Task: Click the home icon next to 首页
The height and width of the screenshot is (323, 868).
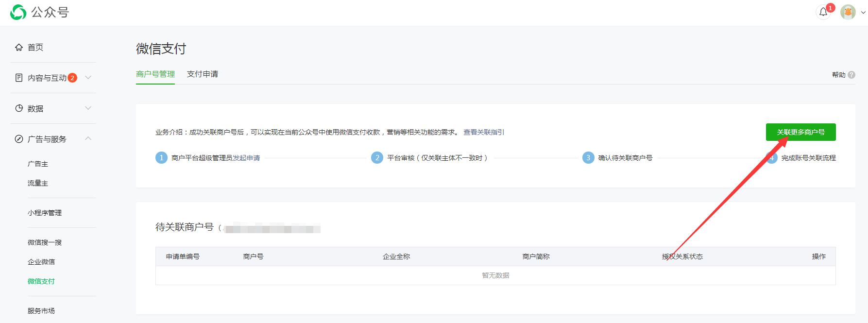Action: tap(19, 47)
